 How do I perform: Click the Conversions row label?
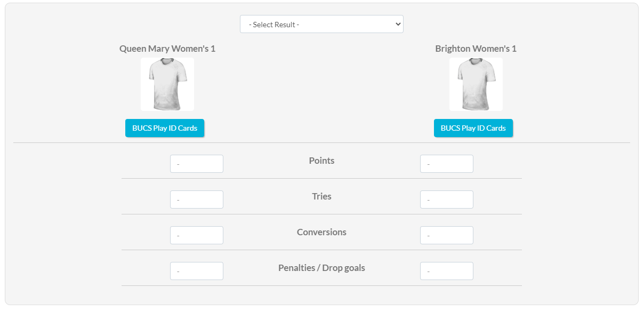(321, 232)
